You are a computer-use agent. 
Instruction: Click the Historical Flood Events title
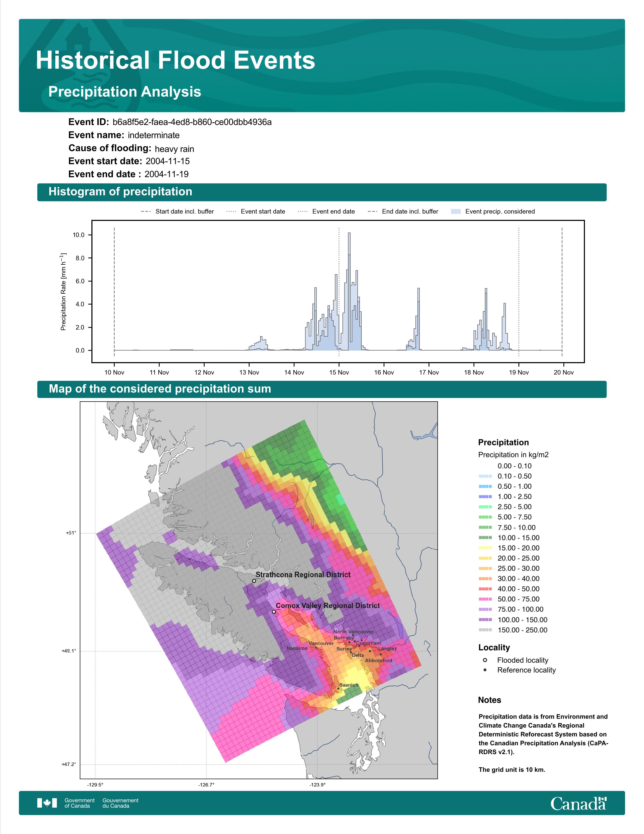coord(176,60)
